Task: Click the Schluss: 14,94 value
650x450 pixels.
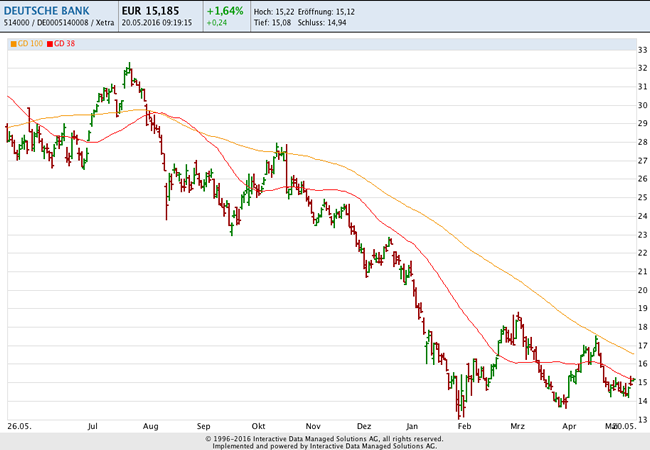Action: (x=322, y=23)
